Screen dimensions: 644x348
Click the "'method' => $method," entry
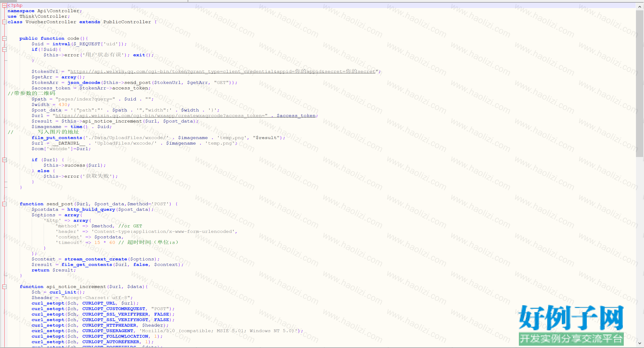pyautogui.click(x=85, y=226)
